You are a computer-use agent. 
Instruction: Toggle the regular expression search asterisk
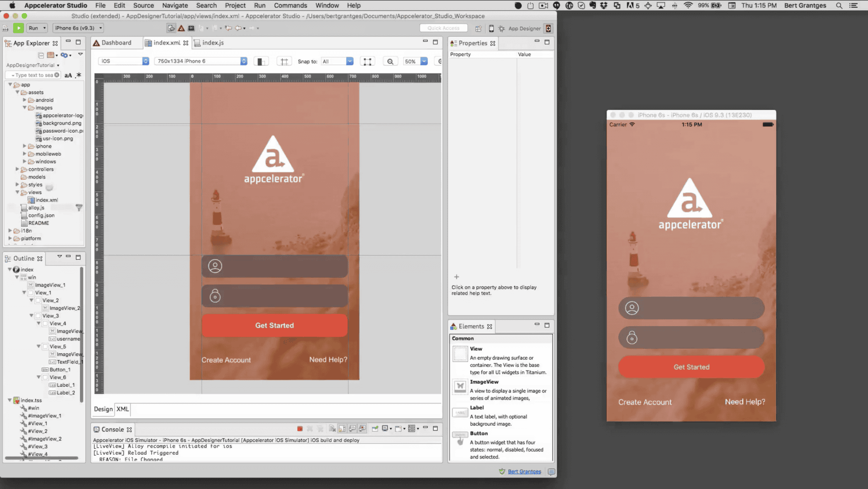(78, 75)
